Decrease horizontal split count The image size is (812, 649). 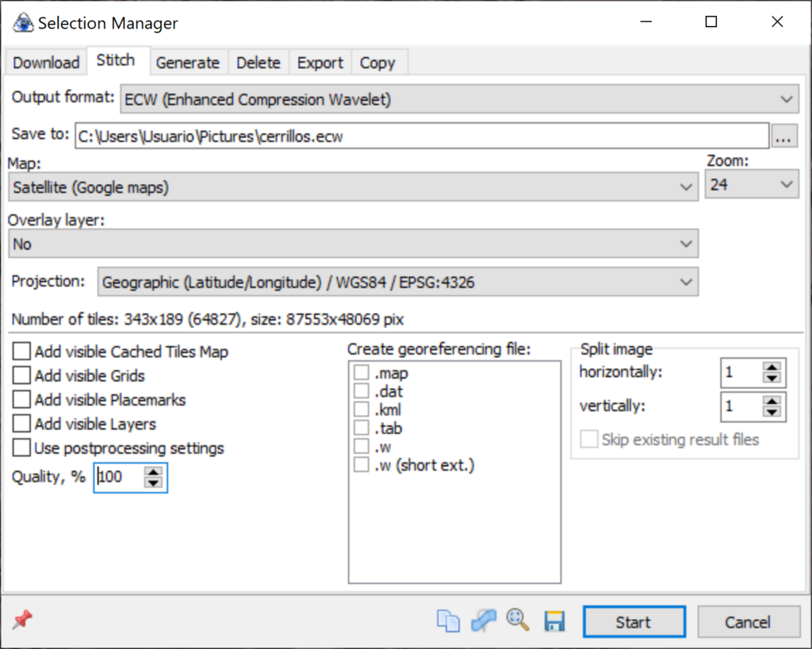772,378
